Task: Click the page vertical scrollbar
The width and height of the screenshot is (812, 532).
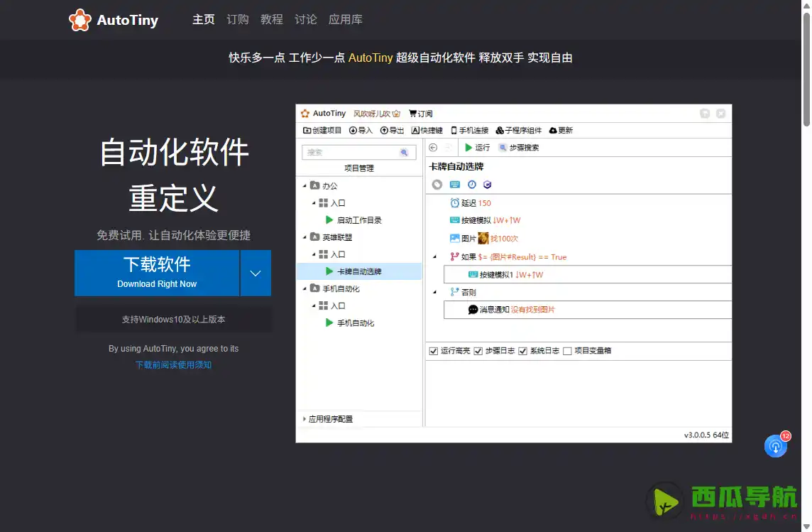Action: point(807,70)
